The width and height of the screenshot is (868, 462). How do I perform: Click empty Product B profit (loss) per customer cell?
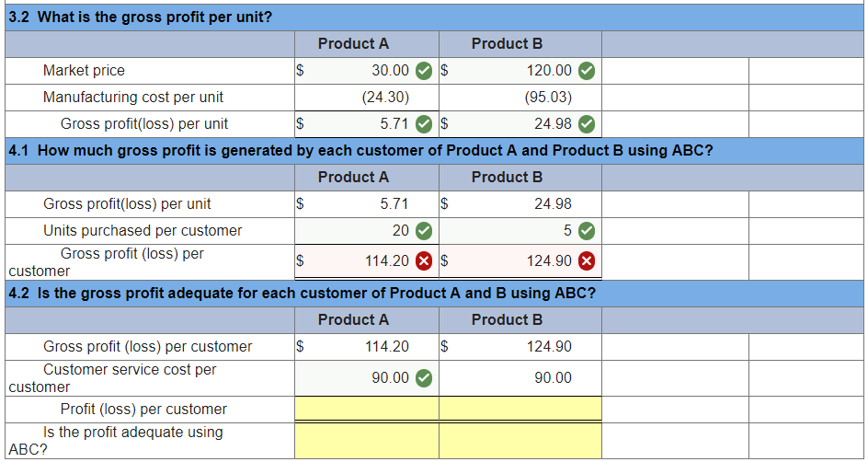[520, 410]
